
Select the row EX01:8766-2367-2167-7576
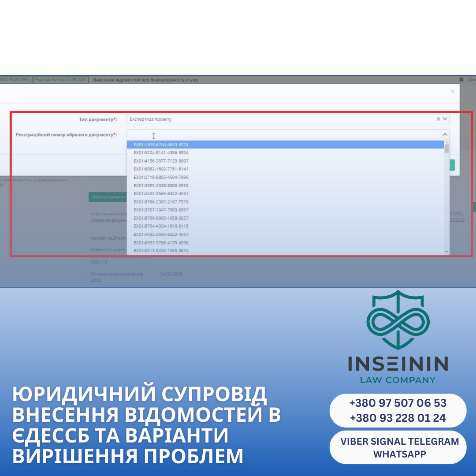click(x=285, y=202)
